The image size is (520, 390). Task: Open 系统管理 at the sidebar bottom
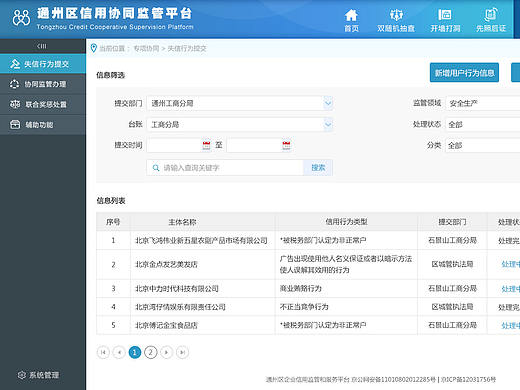click(39, 375)
